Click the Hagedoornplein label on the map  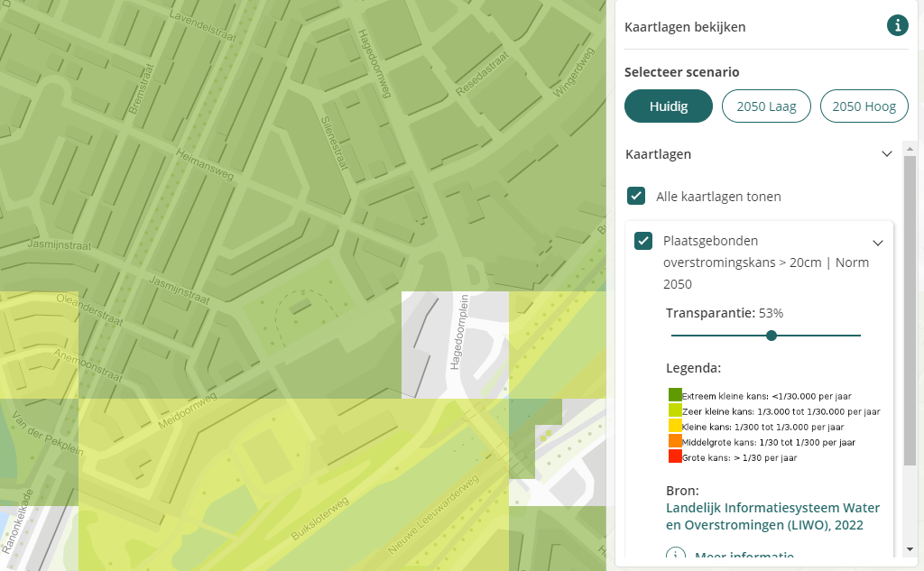click(459, 332)
